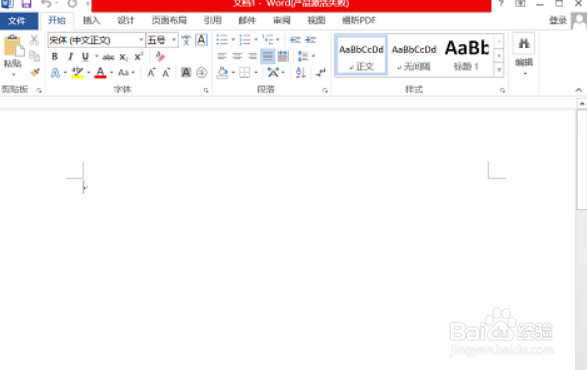Toggle character shading icon
587x370 pixels.
pyautogui.click(x=186, y=72)
